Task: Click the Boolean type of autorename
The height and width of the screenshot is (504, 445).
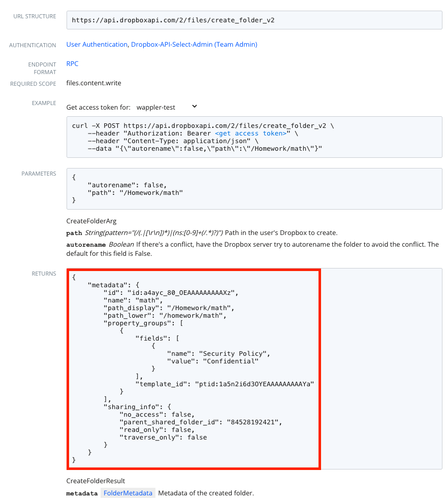Action: click(x=121, y=244)
